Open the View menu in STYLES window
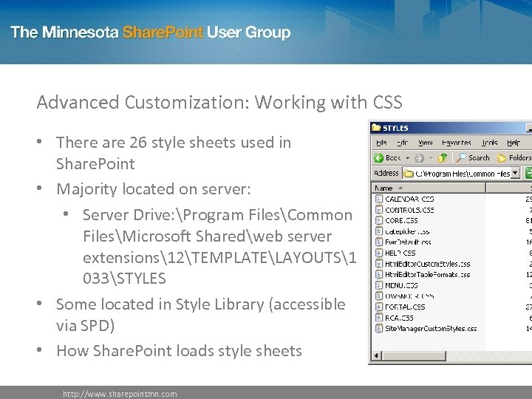Image resolution: width=532 pixels, height=399 pixels. coord(425,143)
